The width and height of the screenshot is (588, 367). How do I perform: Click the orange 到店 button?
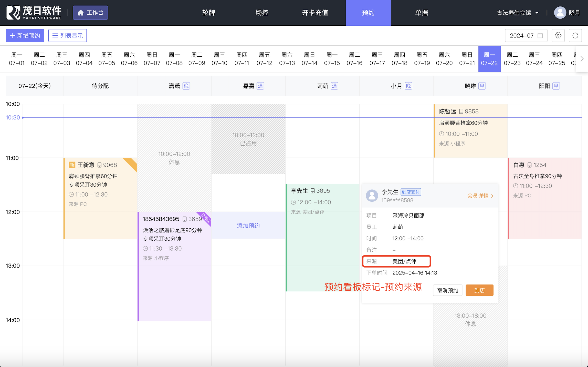click(479, 290)
